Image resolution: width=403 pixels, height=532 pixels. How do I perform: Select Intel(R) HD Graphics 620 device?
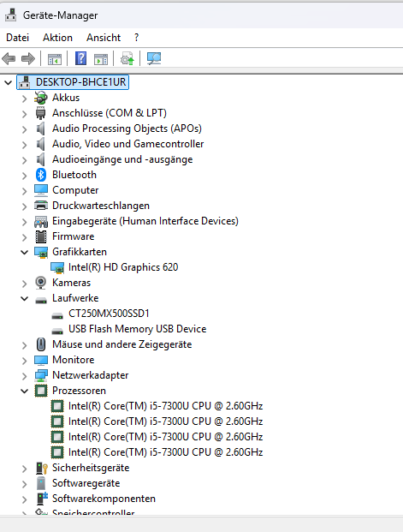pyautogui.click(x=123, y=267)
